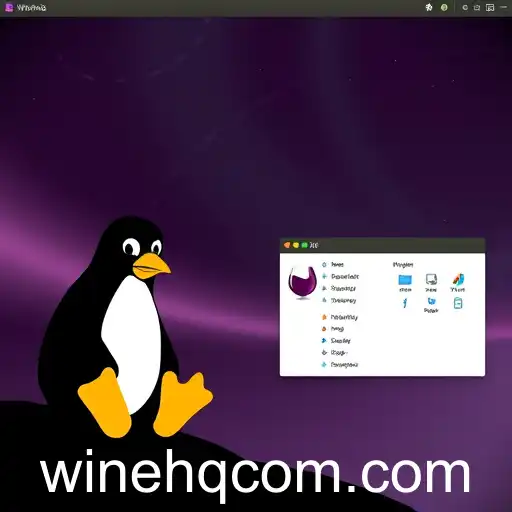Select the sidebar row with blue arrow icon
Viewport: 512px width, 512px height.
[336, 341]
